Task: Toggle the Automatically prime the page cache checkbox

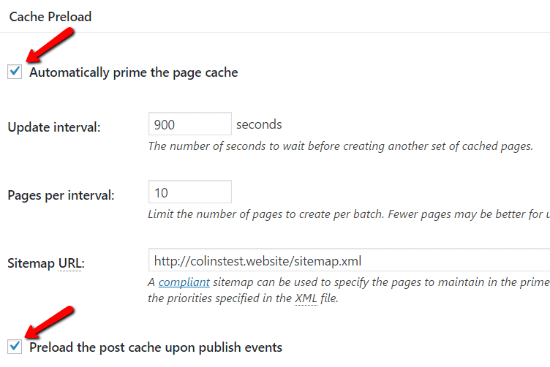Action: pyautogui.click(x=15, y=72)
